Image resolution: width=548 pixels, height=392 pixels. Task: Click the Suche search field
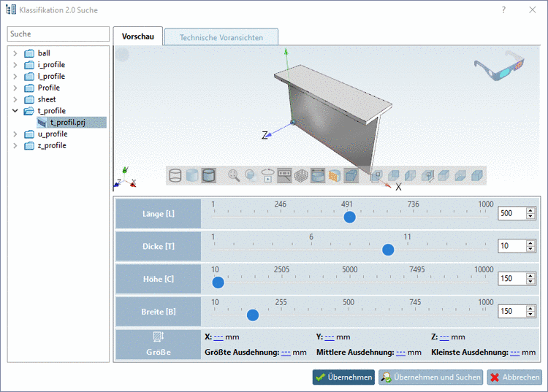point(58,34)
